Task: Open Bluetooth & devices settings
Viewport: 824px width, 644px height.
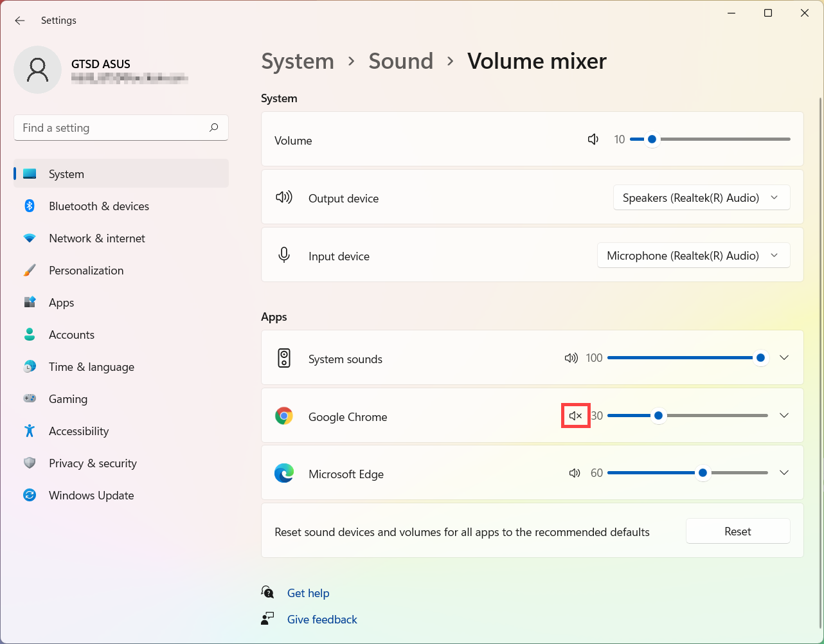Action: click(x=99, y=206)
